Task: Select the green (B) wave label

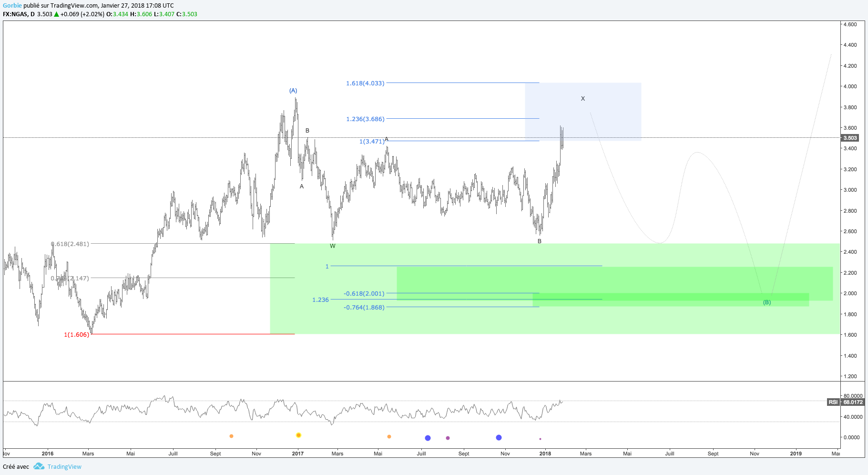Action: click(767, 302)
